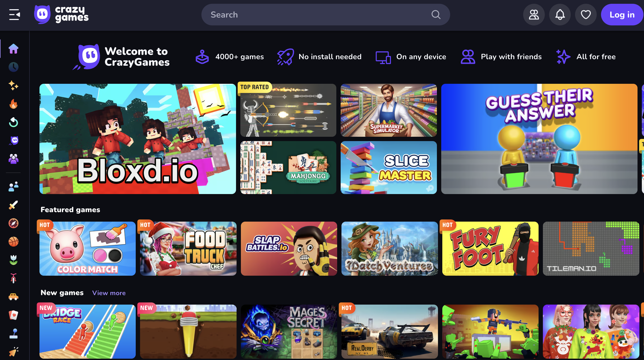The width and height of the screenshot is (644, 360).
Task: Click the Welcome to CrazyGames mascot logo
Action: [87, 57]
